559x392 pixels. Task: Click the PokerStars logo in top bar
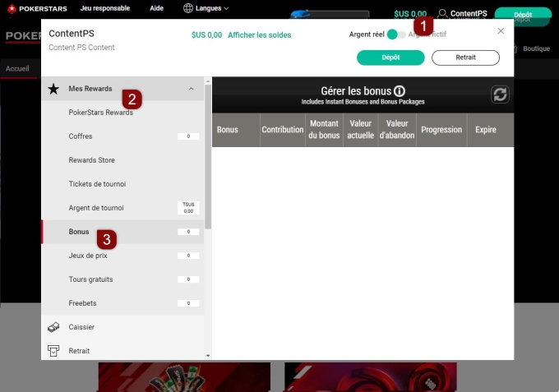click(37, 8)
